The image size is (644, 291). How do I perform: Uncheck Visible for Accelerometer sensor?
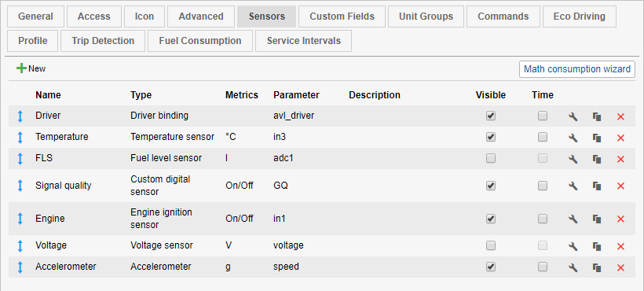[490, 267]
